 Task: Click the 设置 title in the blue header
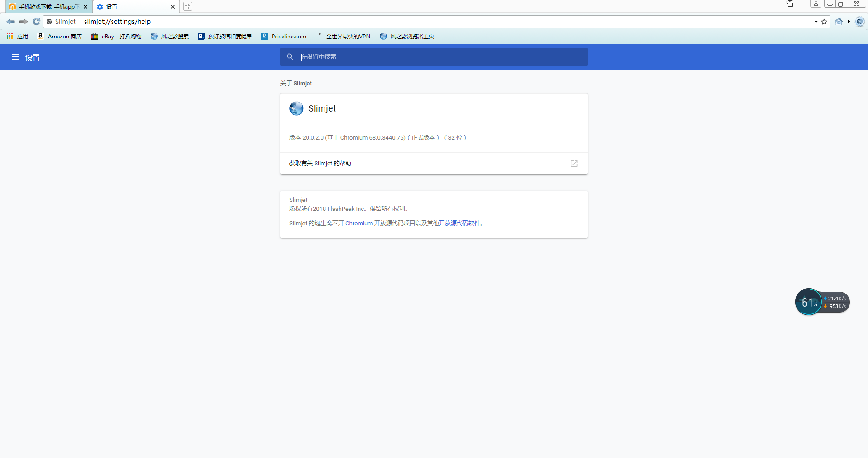coord(33,57)
